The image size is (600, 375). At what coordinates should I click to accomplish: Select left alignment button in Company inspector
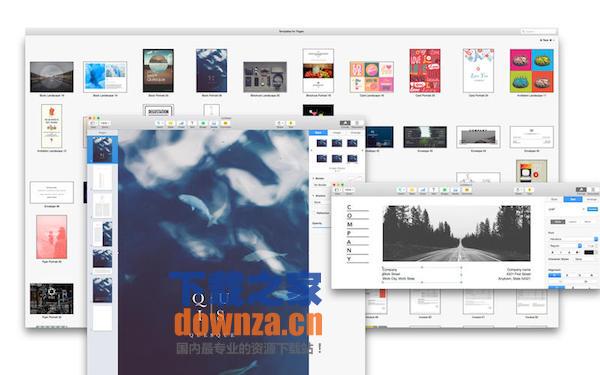coord(554,276)
